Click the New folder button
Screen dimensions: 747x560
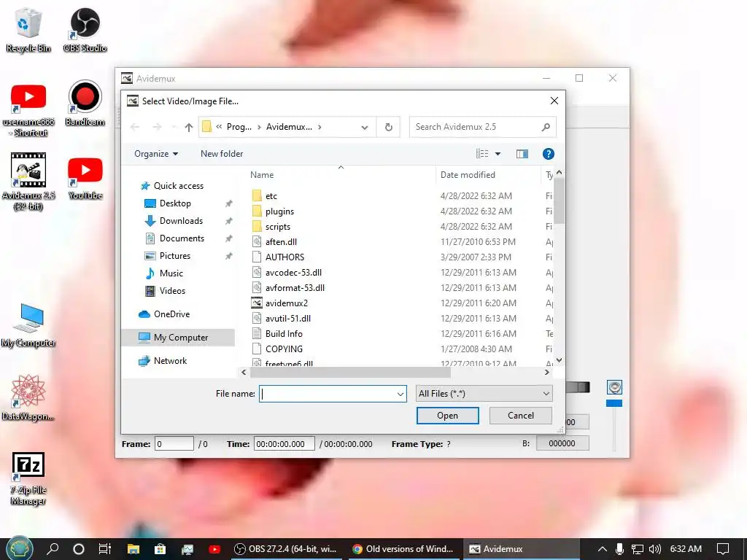coord(222,154)
